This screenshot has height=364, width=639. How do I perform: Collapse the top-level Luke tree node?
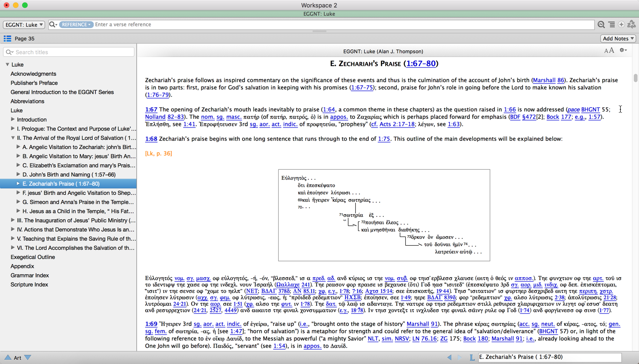[7, 65]
